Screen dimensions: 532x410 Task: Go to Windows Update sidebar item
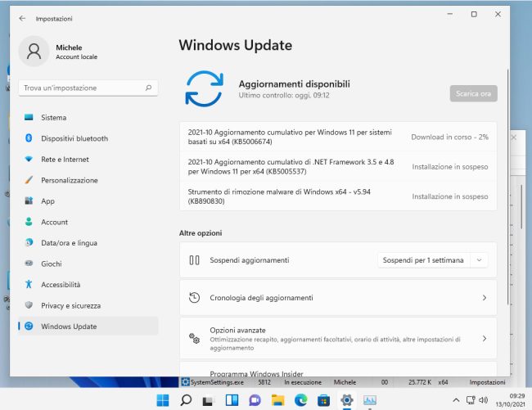(68, 327)
